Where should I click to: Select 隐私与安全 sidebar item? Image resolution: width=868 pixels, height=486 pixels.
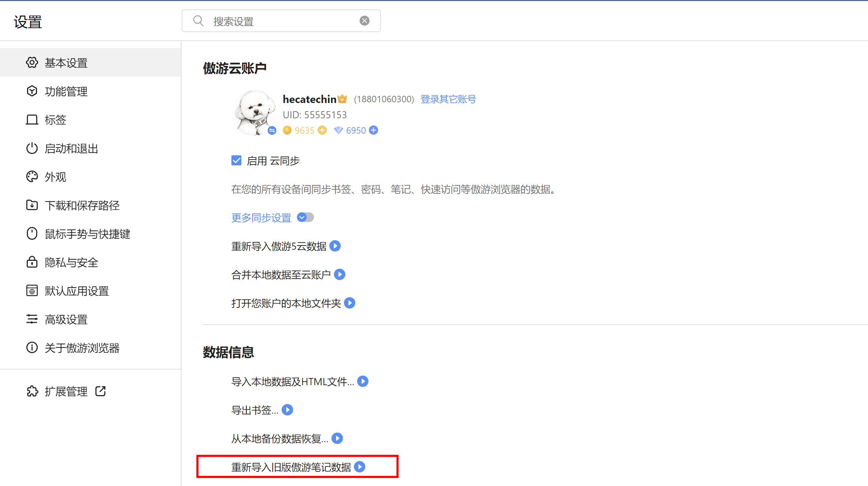click(71, 263)
